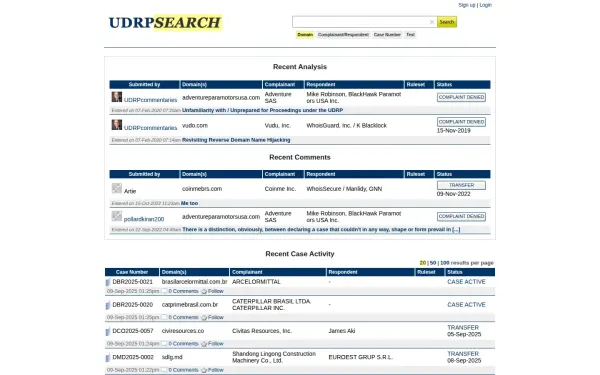Open CASE ACTIVE status for DBR2025-0021

coord(466,282)
